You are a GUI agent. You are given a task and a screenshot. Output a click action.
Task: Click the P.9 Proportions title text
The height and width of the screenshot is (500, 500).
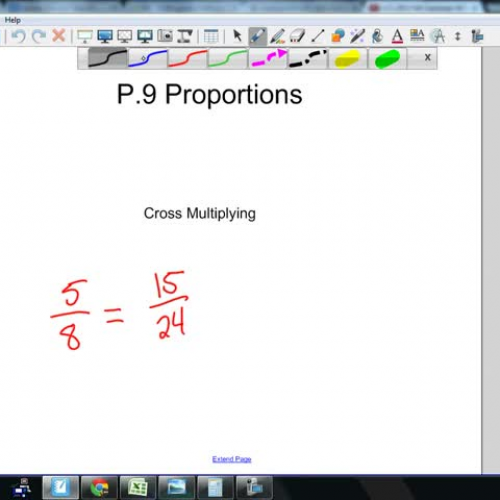pyautogui.click(x=210, y=94)
